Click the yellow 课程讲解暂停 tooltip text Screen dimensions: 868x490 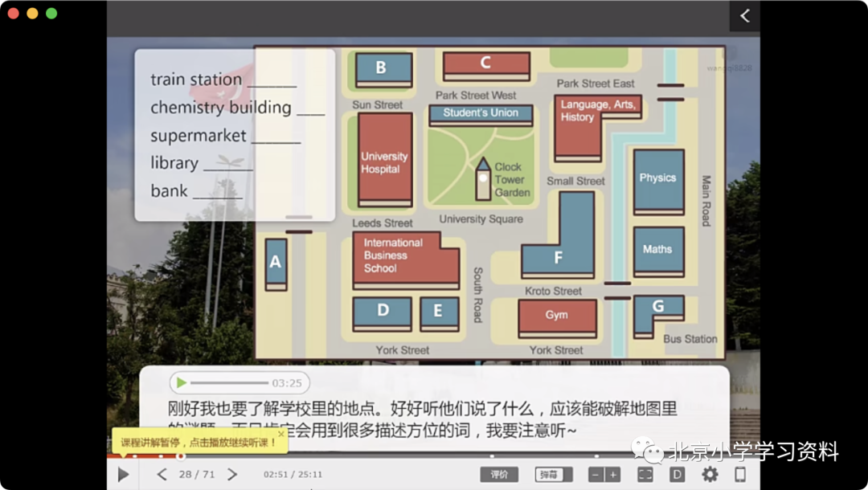pyautogui.click(x=199, y=443)
